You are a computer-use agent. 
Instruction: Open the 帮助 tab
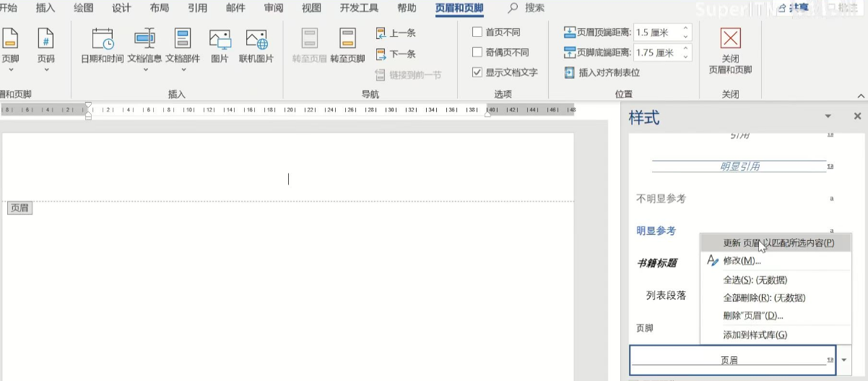407,8
